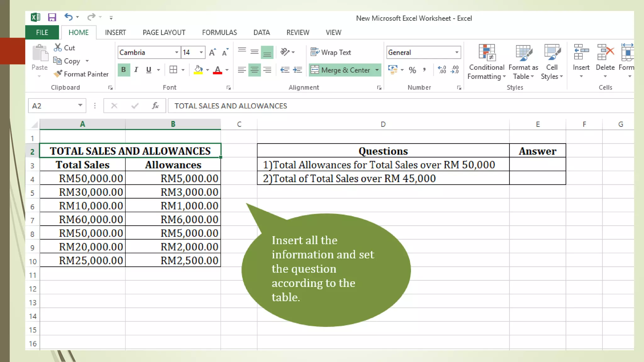Open the font size 14 dropdown
This screenshot has width=644, height=362.
pos(201,52)
